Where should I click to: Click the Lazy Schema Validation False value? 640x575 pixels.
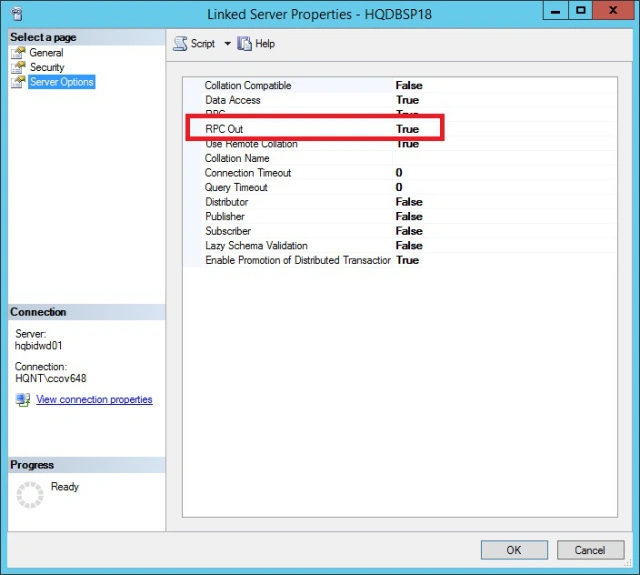point(409,246)
